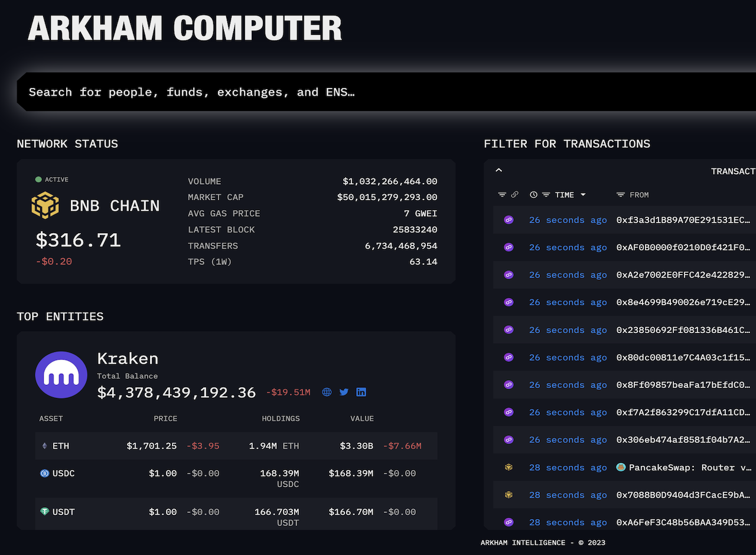
Task: Click chain icon for 0x80dc00811e7C4A03c1f15 row
Action: [509, 357]
